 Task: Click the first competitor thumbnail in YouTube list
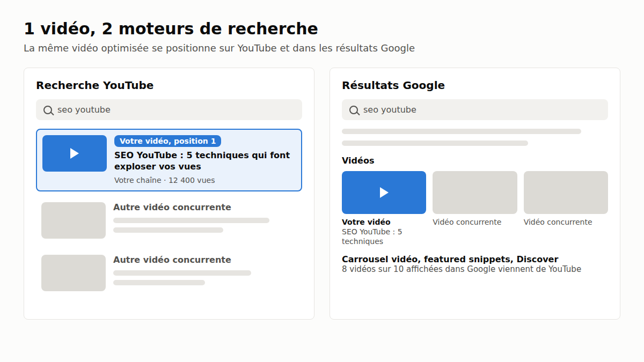pyautogui.click(x=74, y=220)
